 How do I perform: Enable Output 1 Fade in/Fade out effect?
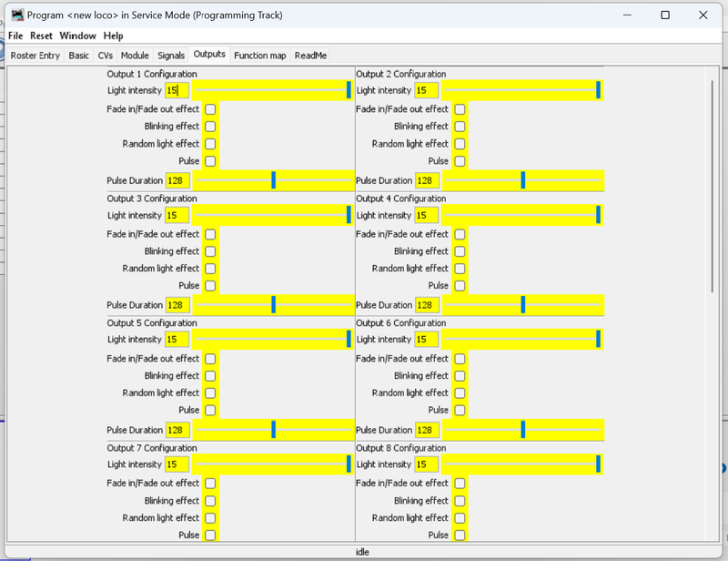click(210, 109)
